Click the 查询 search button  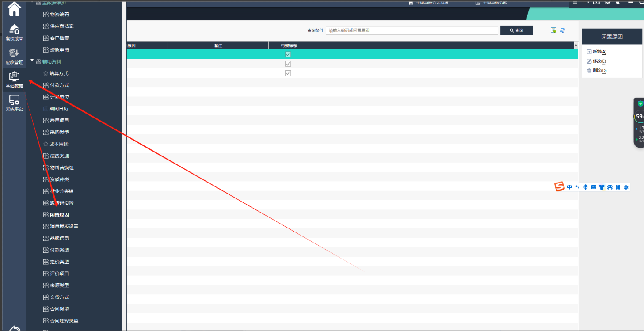tap(516, 30)
